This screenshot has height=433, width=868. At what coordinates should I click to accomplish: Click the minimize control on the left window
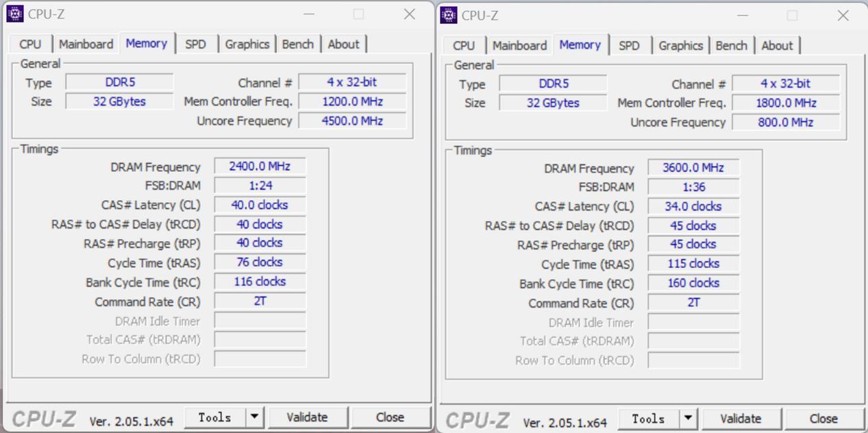(309, 14)
